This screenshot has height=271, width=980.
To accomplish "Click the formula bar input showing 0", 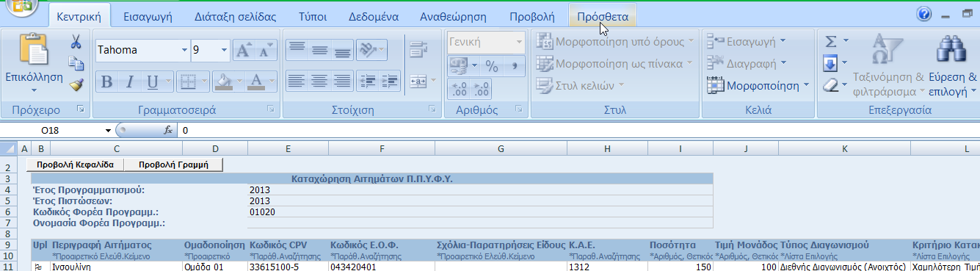I will tap(578, 131).
